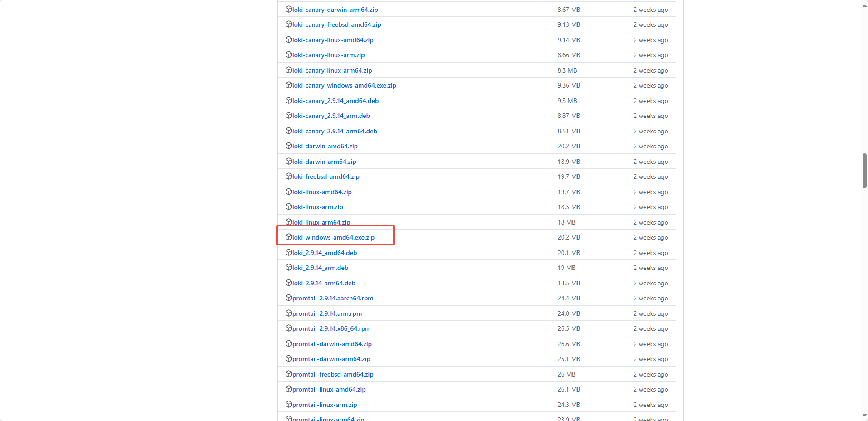Open loki-canary_2.9.14_amd64.deb link

coord(335,101)
